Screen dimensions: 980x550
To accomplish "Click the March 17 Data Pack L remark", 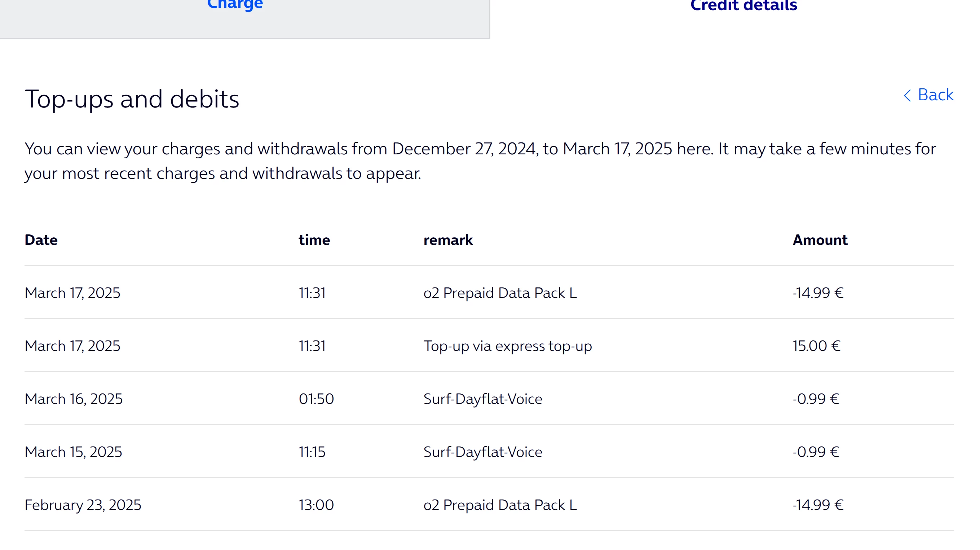I will click(x=500, y=293).
